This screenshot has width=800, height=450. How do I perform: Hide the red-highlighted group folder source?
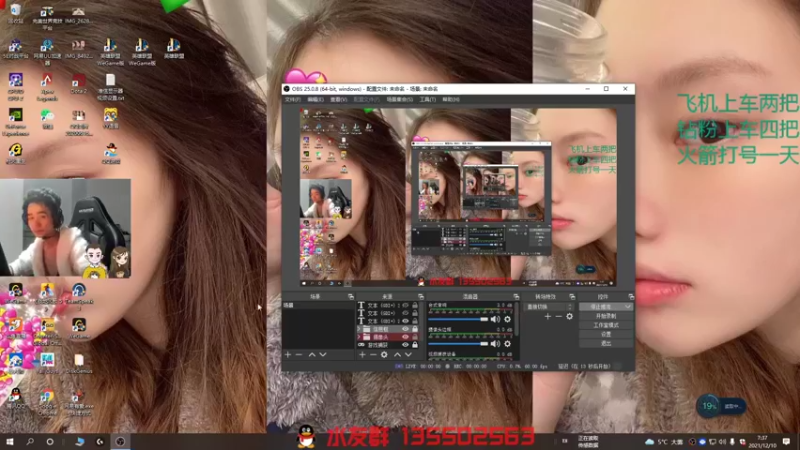pos(405,337)
